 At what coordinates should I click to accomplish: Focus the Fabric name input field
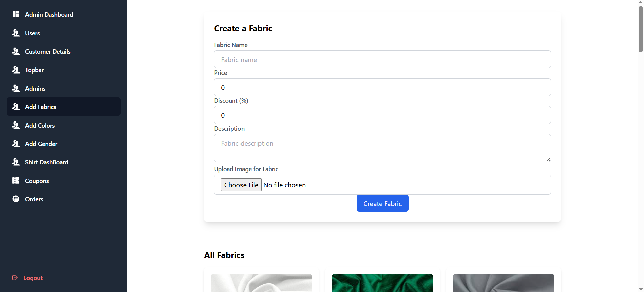(382, 59)
